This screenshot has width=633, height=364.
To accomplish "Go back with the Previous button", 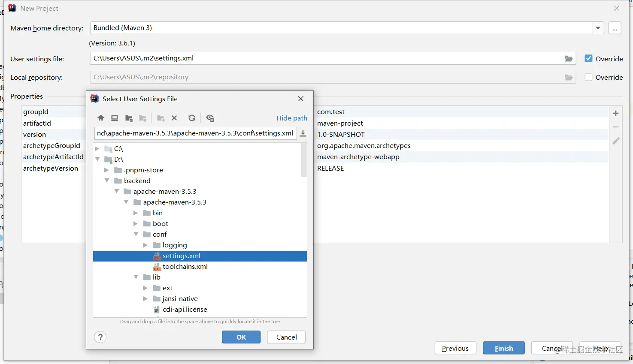I will [455, 348].
